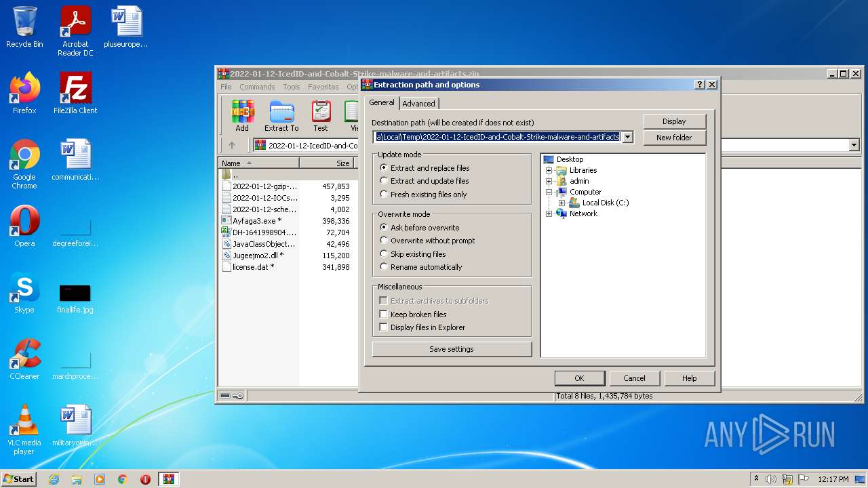Click Internet Explorer taskbar icon

click(54, 479)
